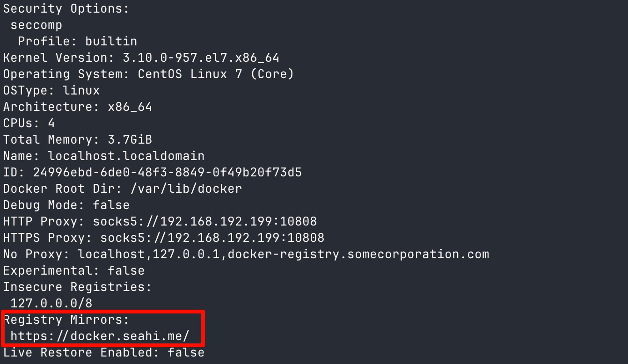Click the hostname localhost.localdomain

[126, 156]
